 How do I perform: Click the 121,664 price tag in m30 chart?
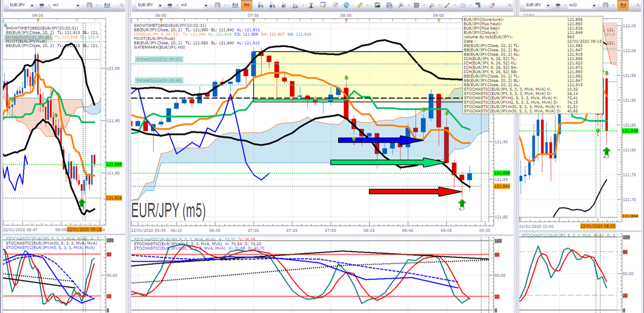pyautogui.click(x=631, y=216)
